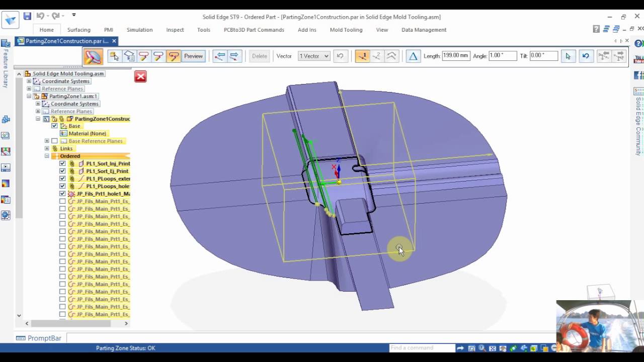The width and height of the screenshot is (644, 362).
Task: Collapse the PartingZone1Construction node
Action: pos(38,119)
